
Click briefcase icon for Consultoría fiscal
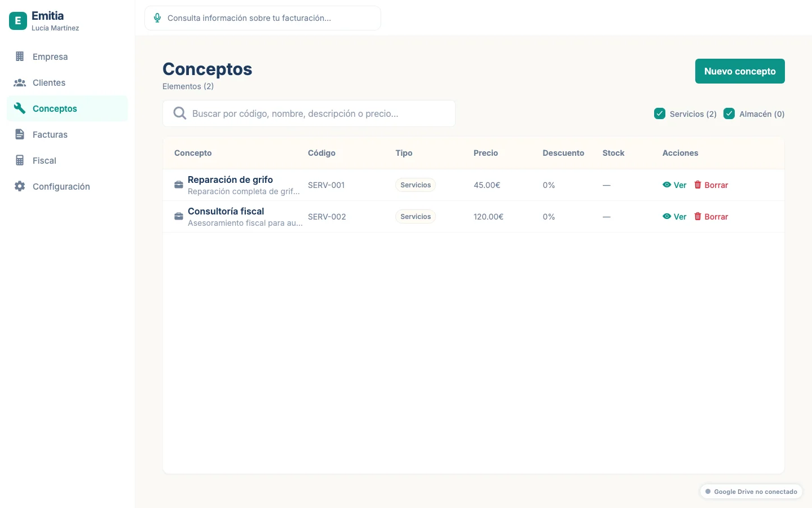[x=179, y=217]
